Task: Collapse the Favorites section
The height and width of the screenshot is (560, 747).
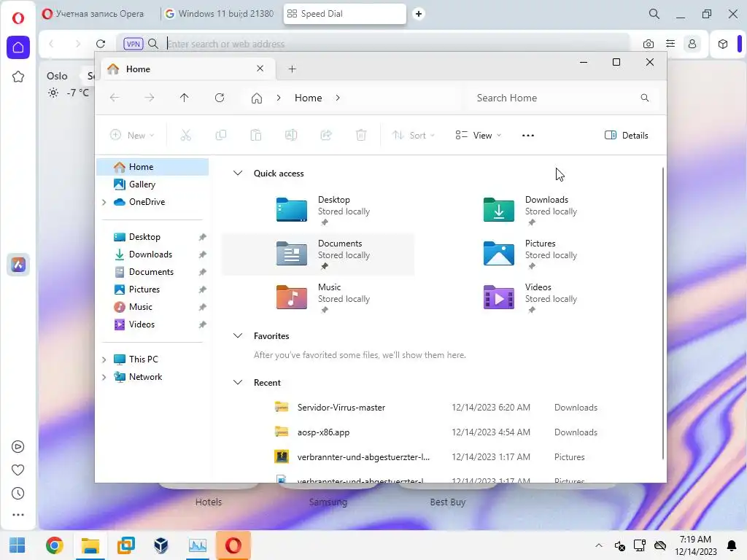Action: pyautogui.click(x=238, y=335)
